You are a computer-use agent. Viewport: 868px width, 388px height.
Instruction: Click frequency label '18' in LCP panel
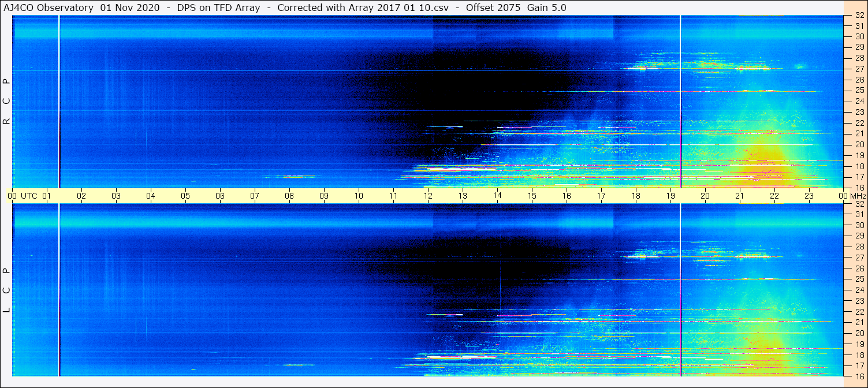(859, 355)
